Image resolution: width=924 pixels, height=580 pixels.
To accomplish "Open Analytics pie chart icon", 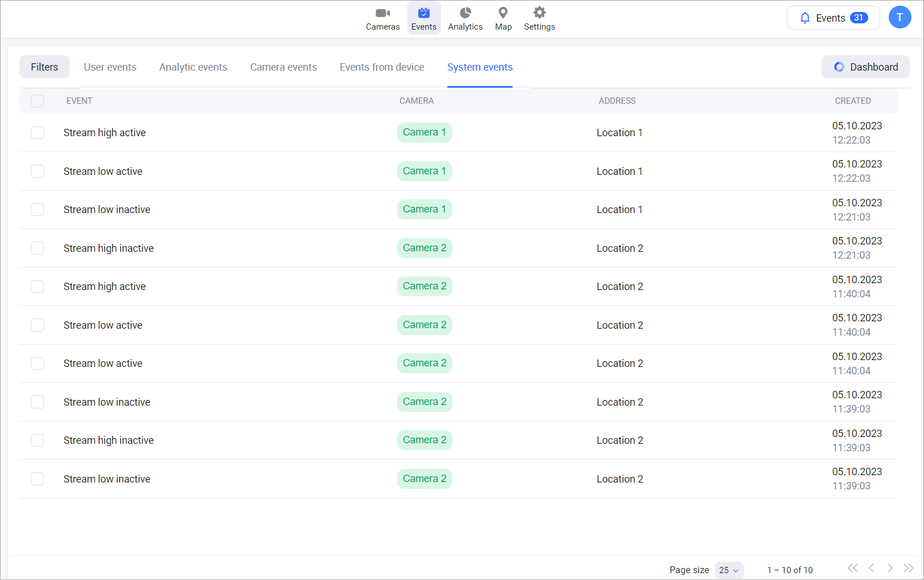I will tap(465, 13).
